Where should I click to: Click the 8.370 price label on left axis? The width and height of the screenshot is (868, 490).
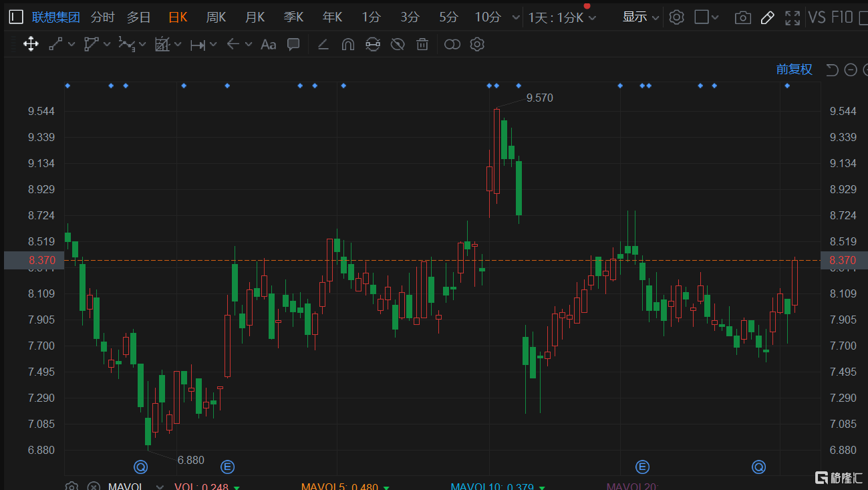pos(41,260)
